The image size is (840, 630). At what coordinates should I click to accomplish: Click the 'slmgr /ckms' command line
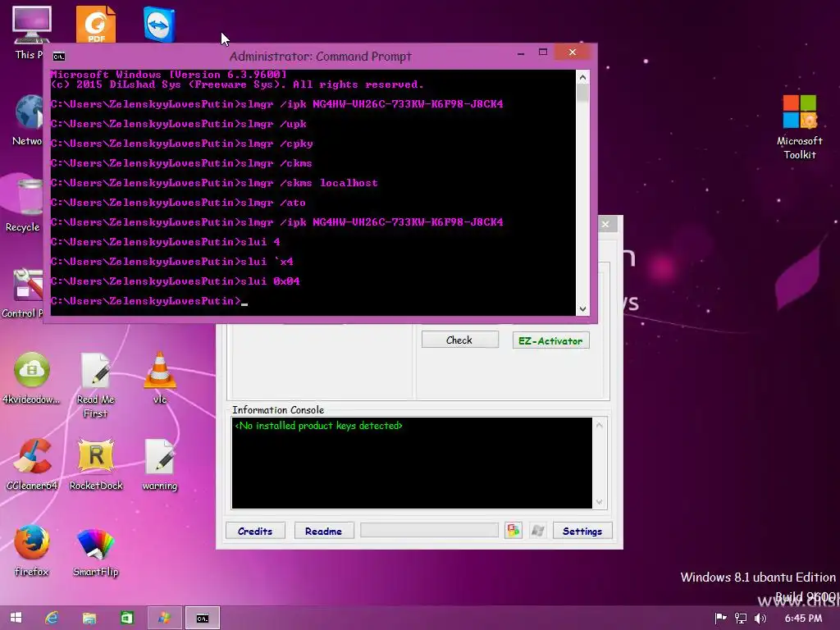181,163
